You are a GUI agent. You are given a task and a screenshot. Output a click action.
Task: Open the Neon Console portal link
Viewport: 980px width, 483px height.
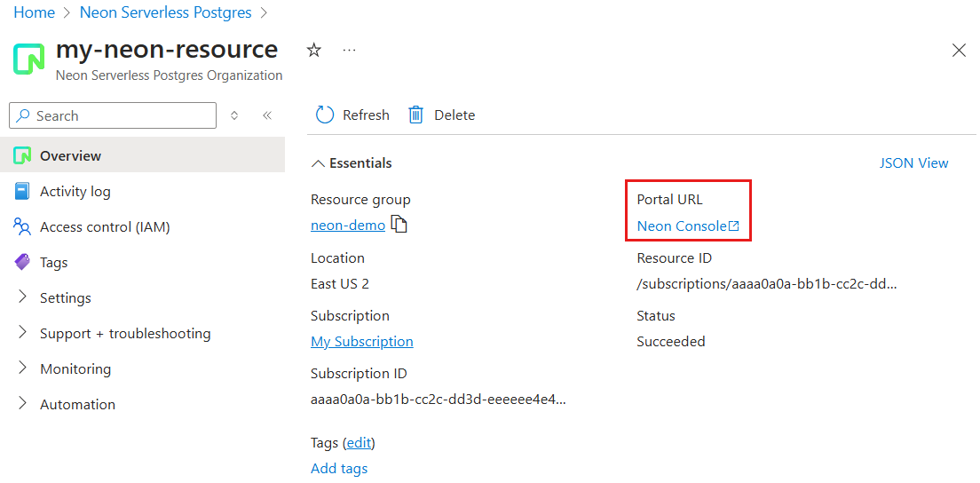pyautogui.click(x=687, y=226)
